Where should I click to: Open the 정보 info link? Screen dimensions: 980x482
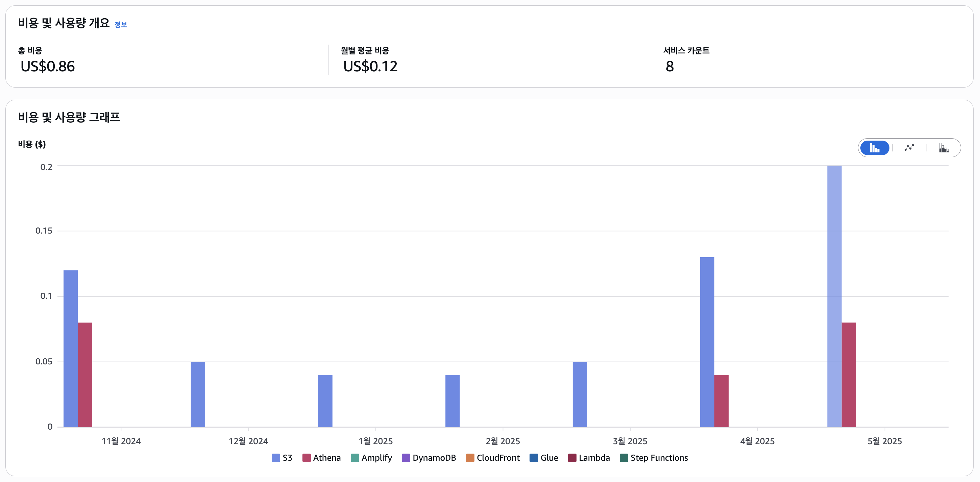[x=121, y=25]
